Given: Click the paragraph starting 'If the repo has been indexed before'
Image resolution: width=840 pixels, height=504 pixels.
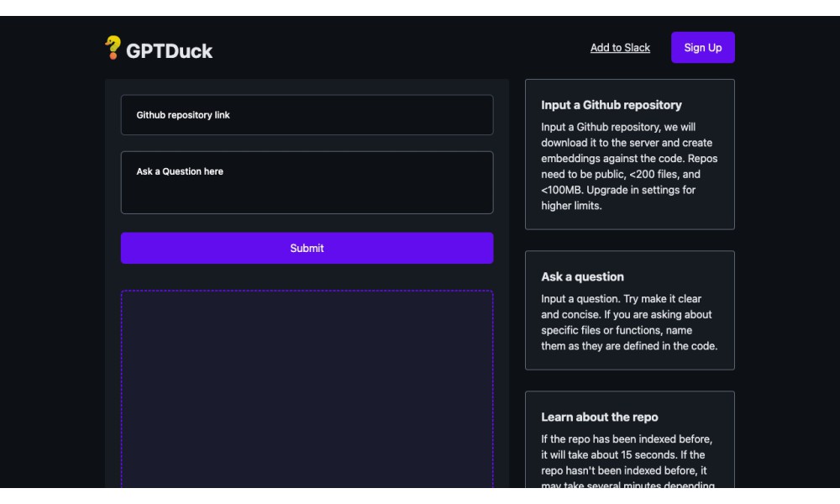Looking at the screenshot, I should click(x=627, y=462).
